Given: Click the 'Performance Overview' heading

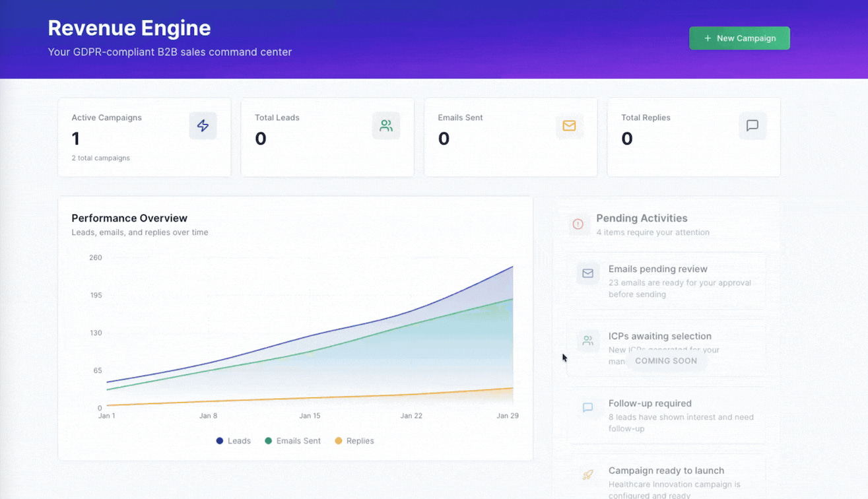Looking at the screenshot, I should [x=129, y=218].
